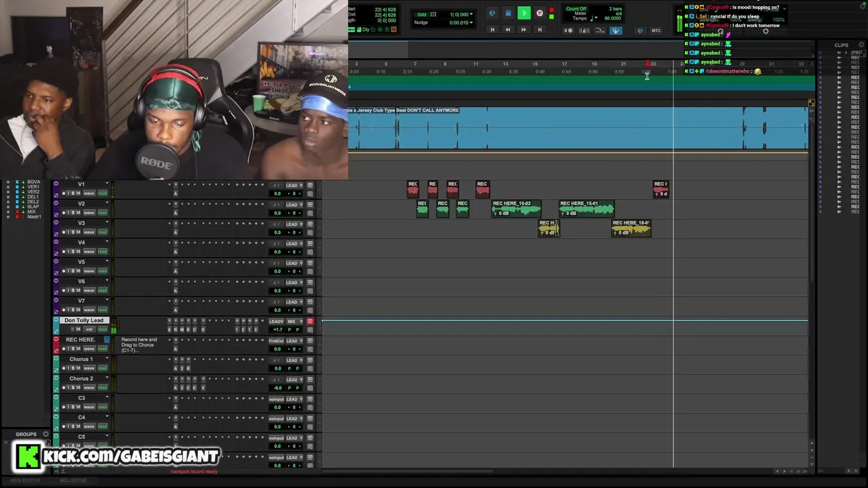Viewport: 868px width, 488px height.
Task: Open the vol view selector on Don Tolly Lead
Action: coord(89,329)
